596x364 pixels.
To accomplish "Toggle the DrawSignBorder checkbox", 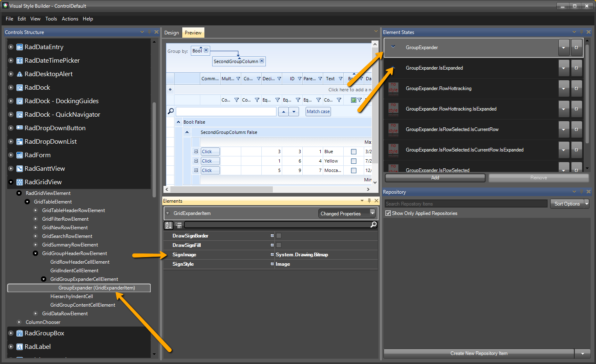I will point(279,236).
